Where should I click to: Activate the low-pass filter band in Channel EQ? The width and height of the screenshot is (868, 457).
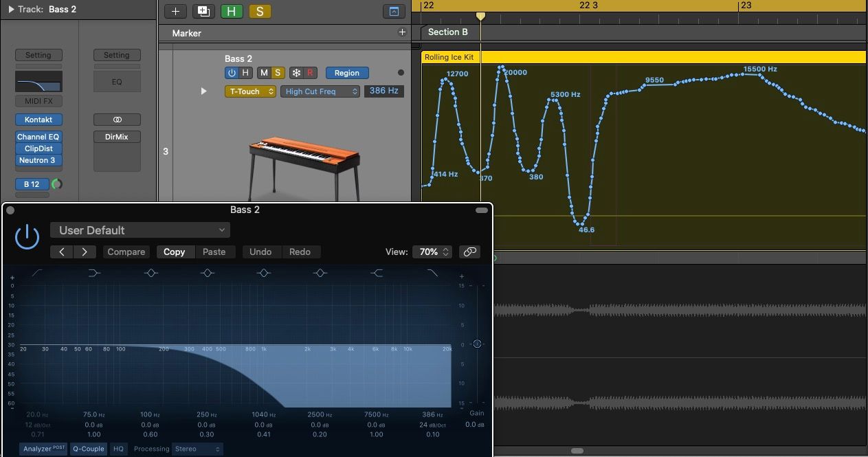coord(433,273)
